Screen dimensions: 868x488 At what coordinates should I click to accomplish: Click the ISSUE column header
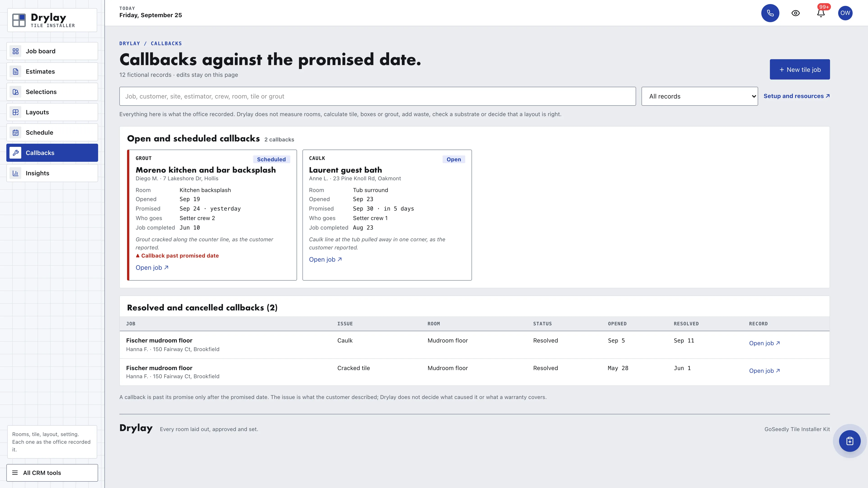coord(345,324)
